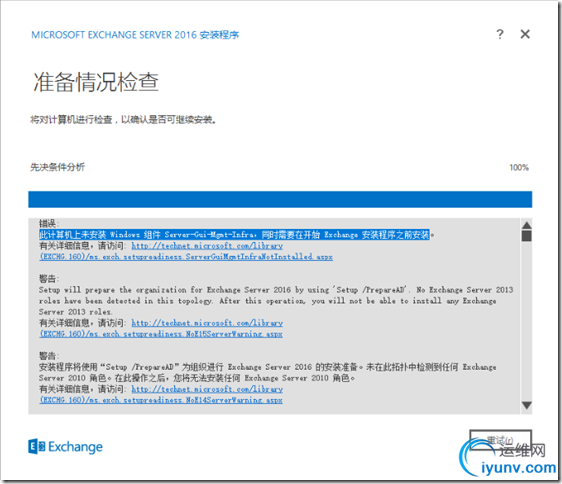Click the scrollbar down arrow
The height and width of the screenshot is (484, 562).
pyautogui.click(x=527, y=405)
